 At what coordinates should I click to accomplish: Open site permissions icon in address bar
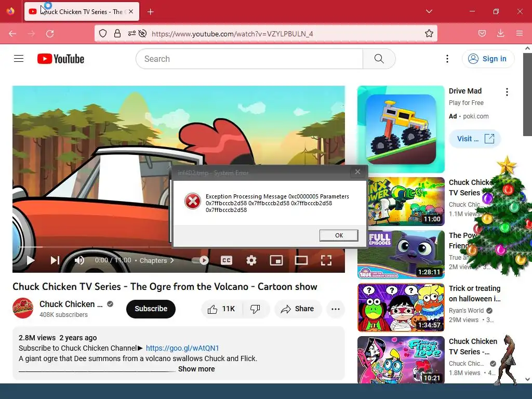[x=131, y=34]
